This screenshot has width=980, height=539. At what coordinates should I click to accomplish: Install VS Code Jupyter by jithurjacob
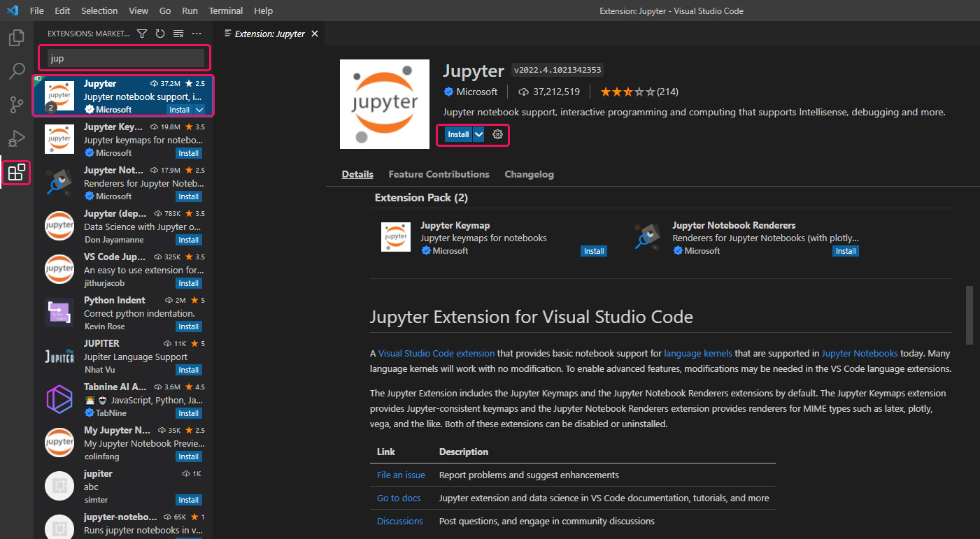(x=189, y=283)
